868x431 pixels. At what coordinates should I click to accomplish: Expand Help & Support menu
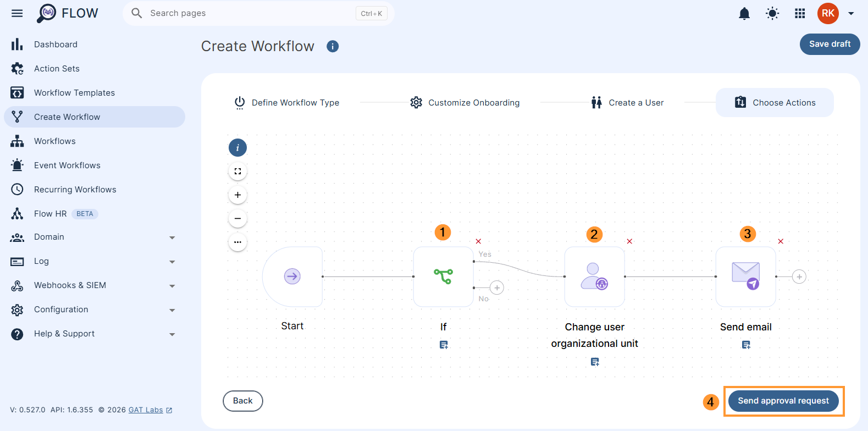click(x=95, y=334)
